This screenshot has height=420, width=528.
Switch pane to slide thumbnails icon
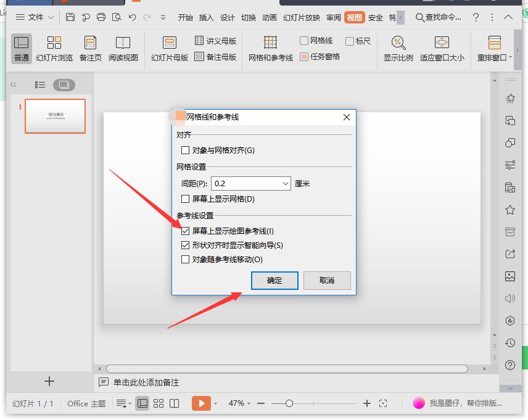64,84
